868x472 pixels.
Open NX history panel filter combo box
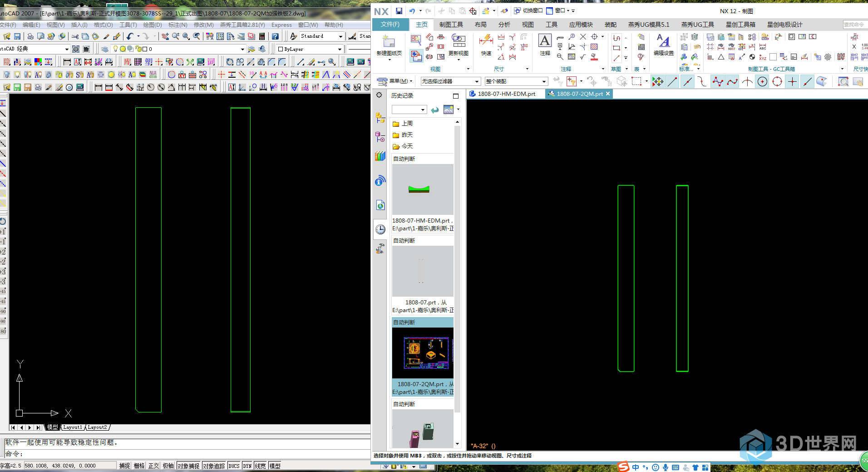tap(409, 109)
